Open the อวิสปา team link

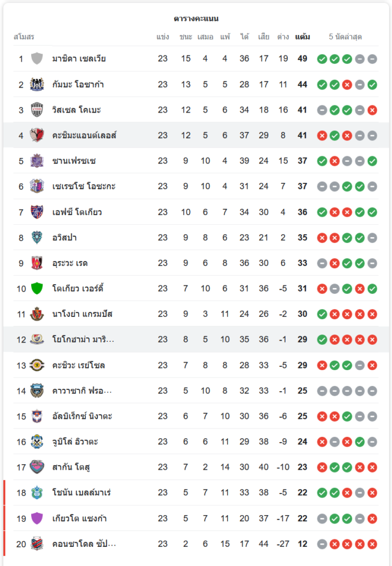tap(64, 238)
